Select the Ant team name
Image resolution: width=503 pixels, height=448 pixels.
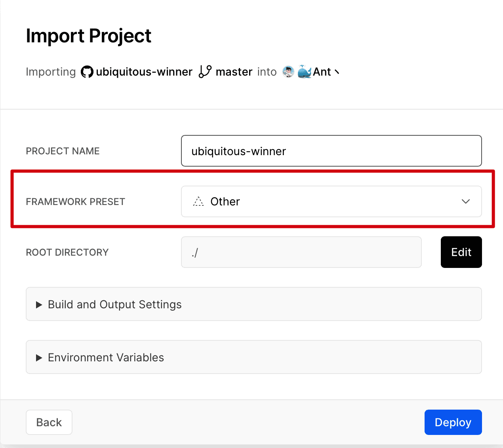click(322, 72)
